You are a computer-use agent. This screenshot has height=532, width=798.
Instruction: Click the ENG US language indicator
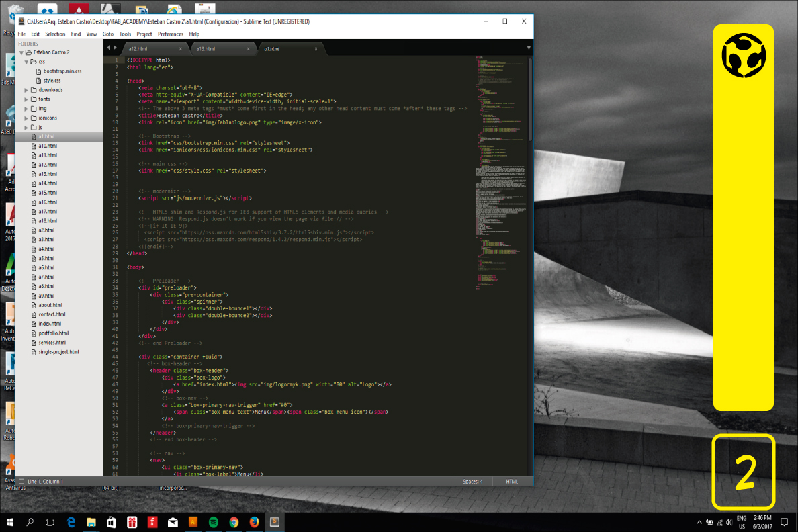[x=742, y=523]
